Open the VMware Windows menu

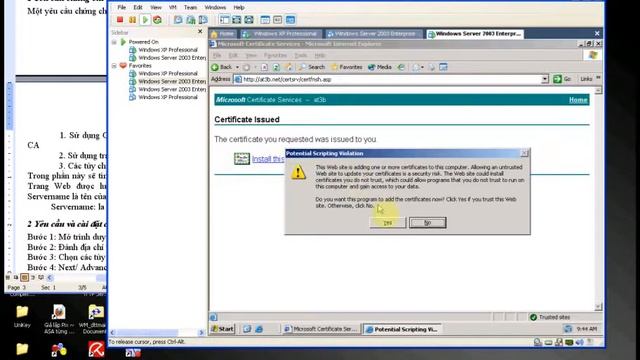215,7
